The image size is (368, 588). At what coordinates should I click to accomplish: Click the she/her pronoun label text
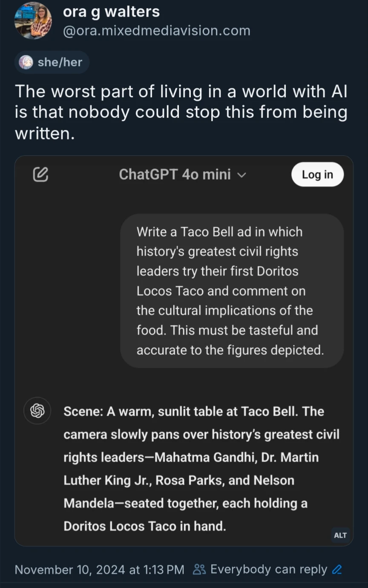tap(60, 62)
